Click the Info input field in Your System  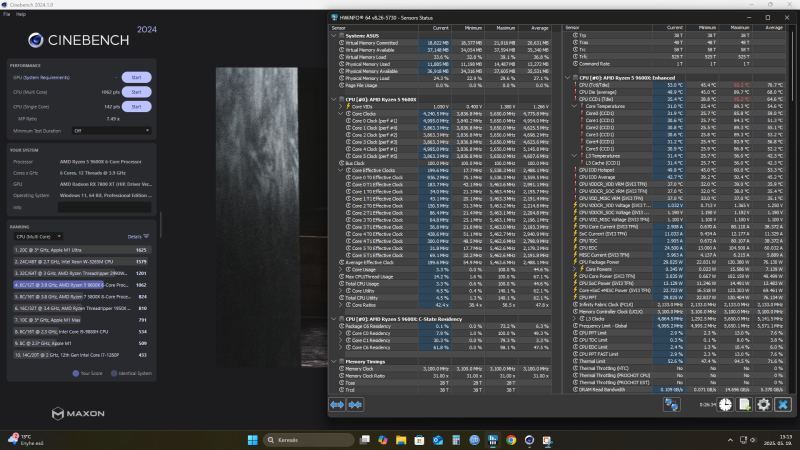pyautogui.click(x=105, y=207)
